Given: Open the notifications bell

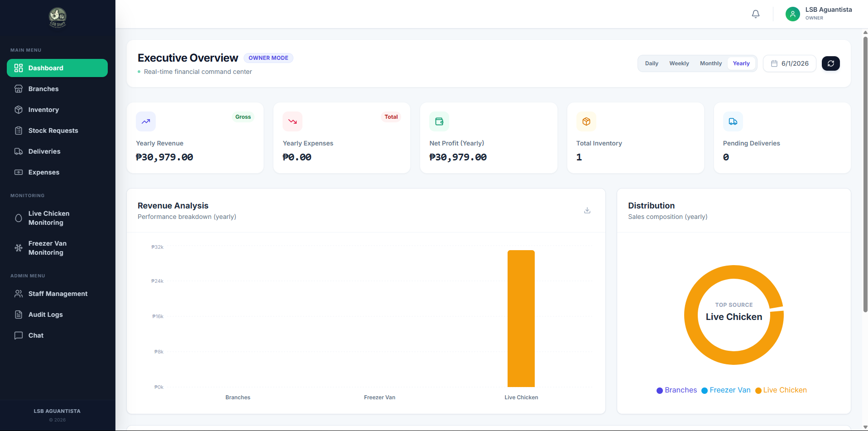Looking at the screenshot, I should tap(756, 14).
